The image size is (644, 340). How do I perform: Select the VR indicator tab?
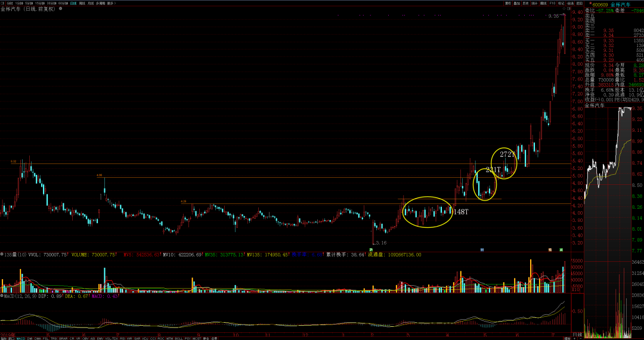[x=79, y=338]
